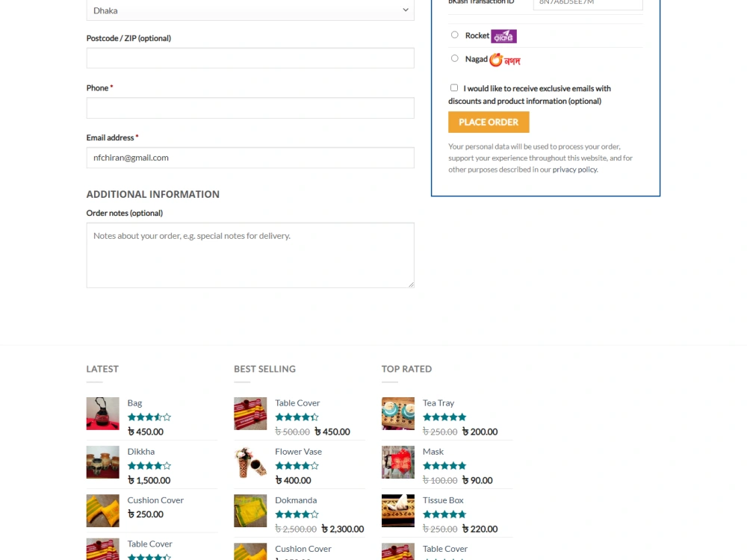Open the Flower Vase link

(298, 452)
